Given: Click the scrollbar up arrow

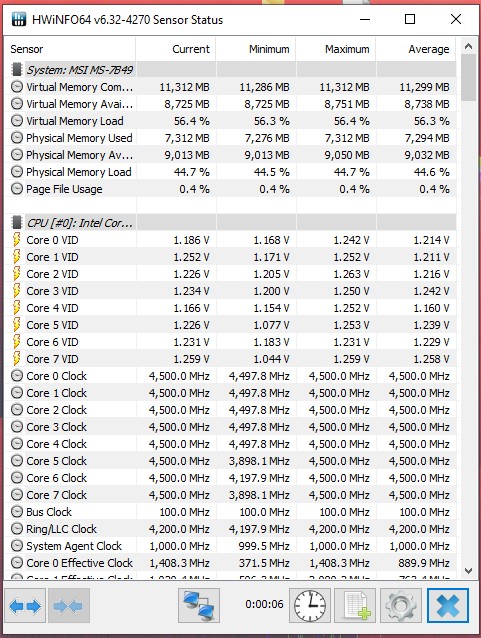Looking at the screenshot, I should coord(468,46).
